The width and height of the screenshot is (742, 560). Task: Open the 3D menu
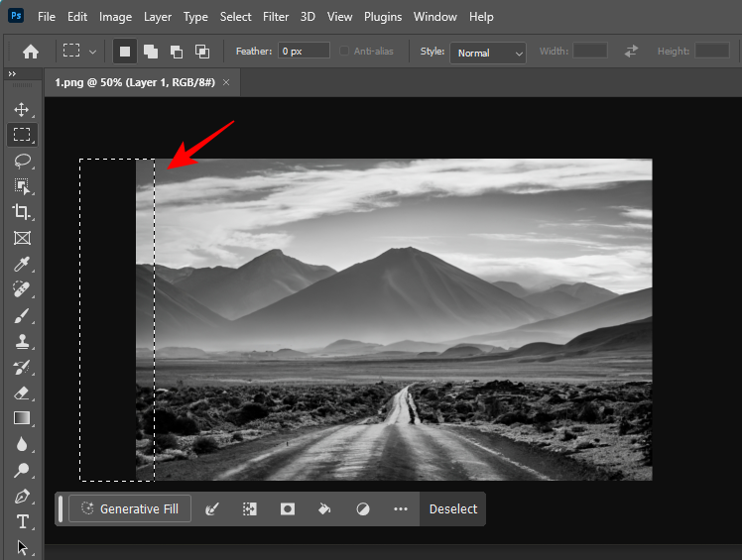coord(308,17)
